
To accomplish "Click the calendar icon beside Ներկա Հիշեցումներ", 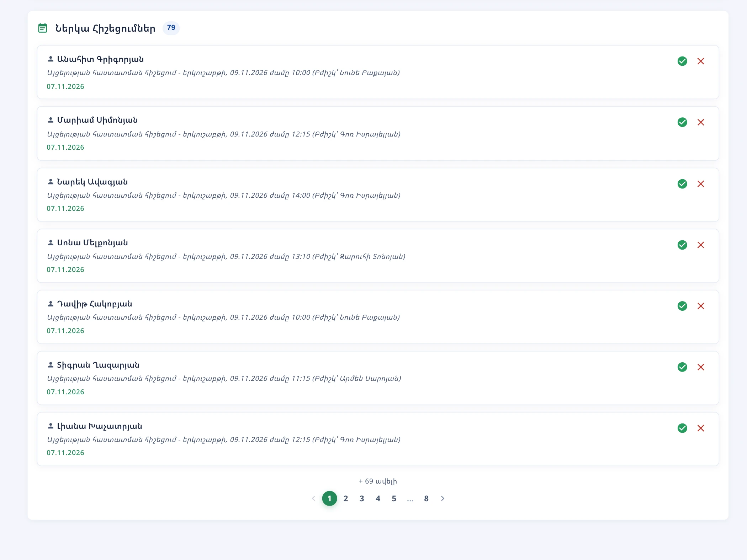I will [x=42, y=28].
